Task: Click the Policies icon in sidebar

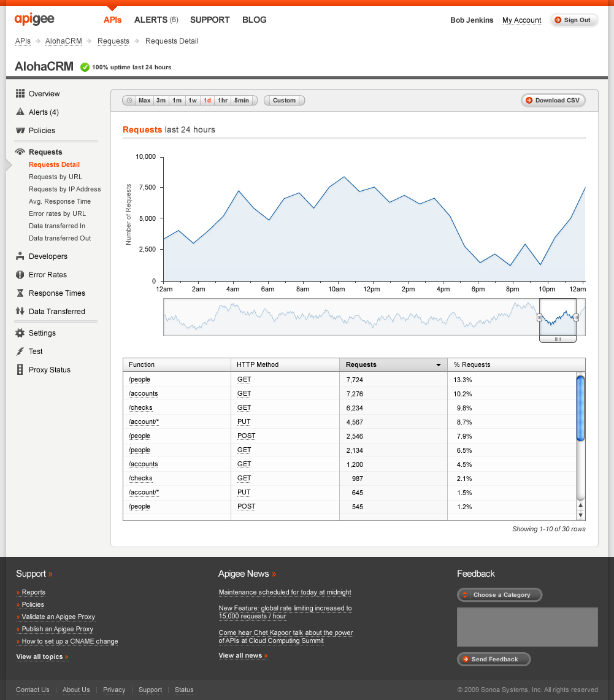Action: click(x=20, y=131)
